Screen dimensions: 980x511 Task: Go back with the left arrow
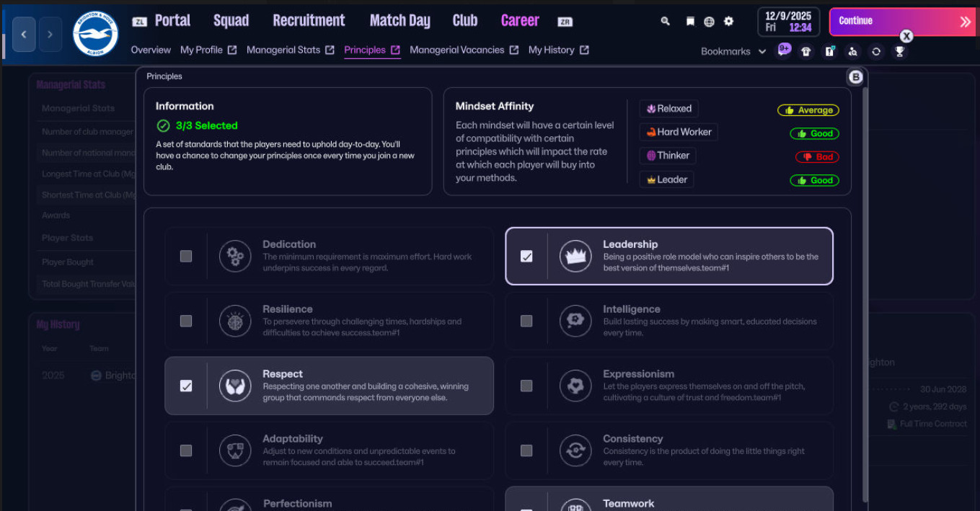click(24, 34)
